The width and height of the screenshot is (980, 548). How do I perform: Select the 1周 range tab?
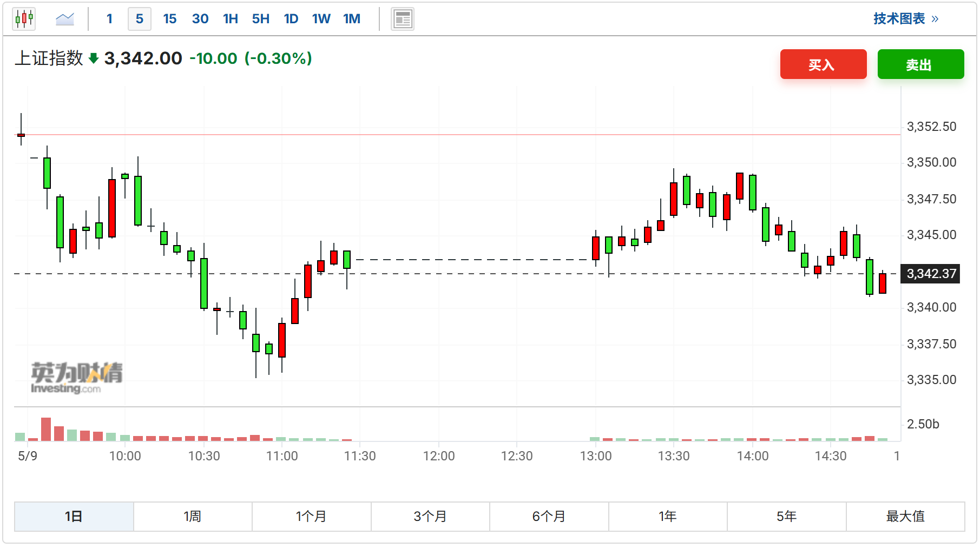[193, 517]
